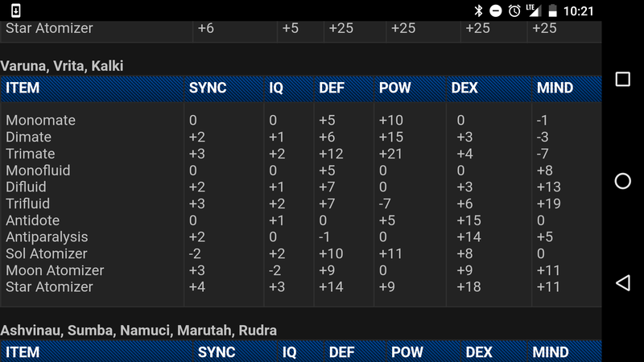Screen dimensions: 644x362
Task: Tap the DEX header in bottom Ashvinau table
Action: click(x=479, y=352)
